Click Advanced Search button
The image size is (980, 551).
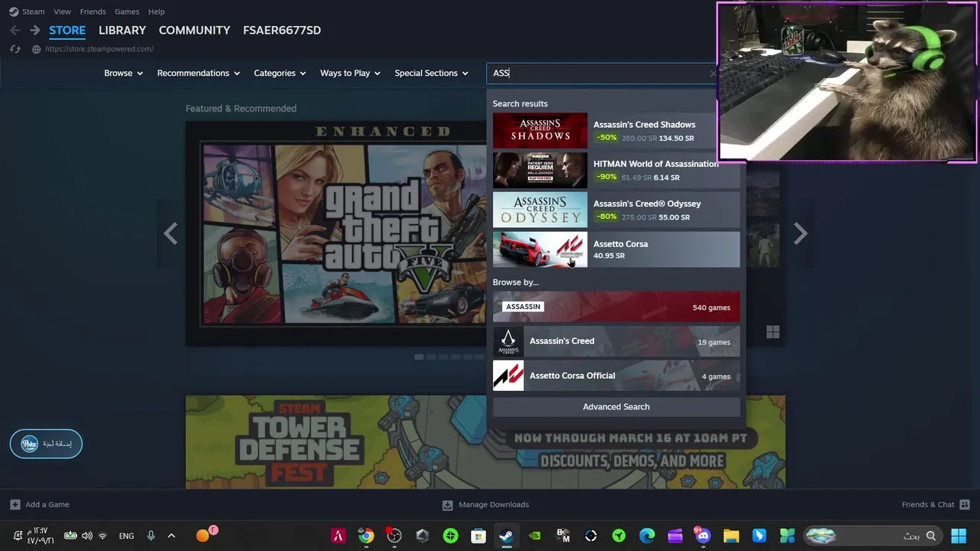tap(616, 407)
